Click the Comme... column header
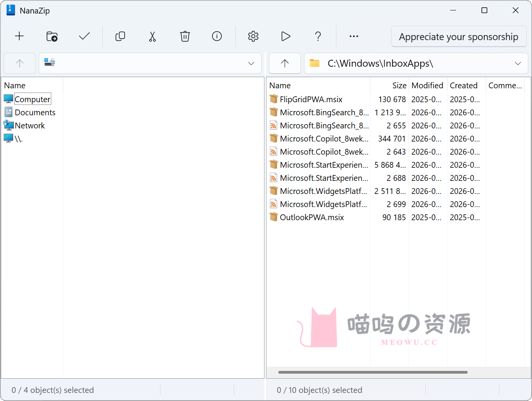The height and width of the screenshot is (401, 532). 505,86
